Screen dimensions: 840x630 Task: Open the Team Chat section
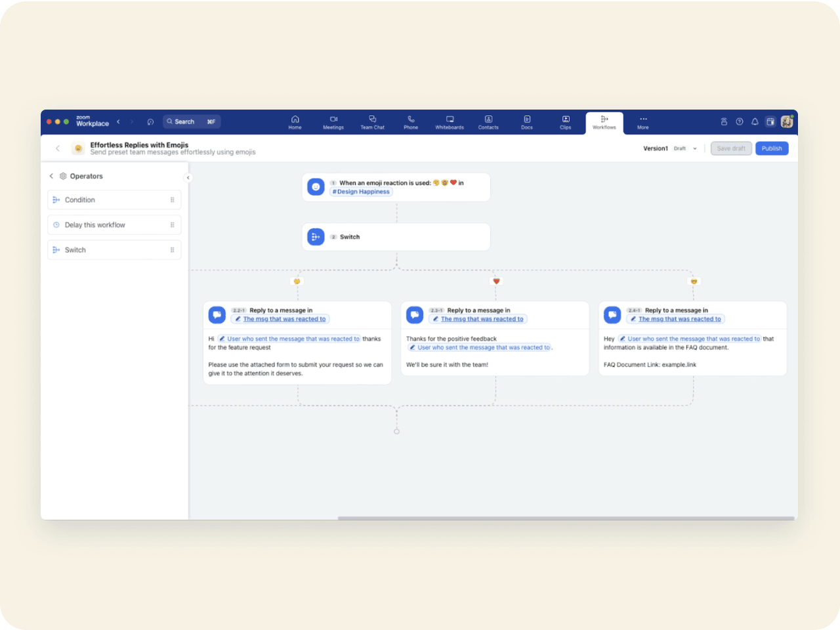372,122
